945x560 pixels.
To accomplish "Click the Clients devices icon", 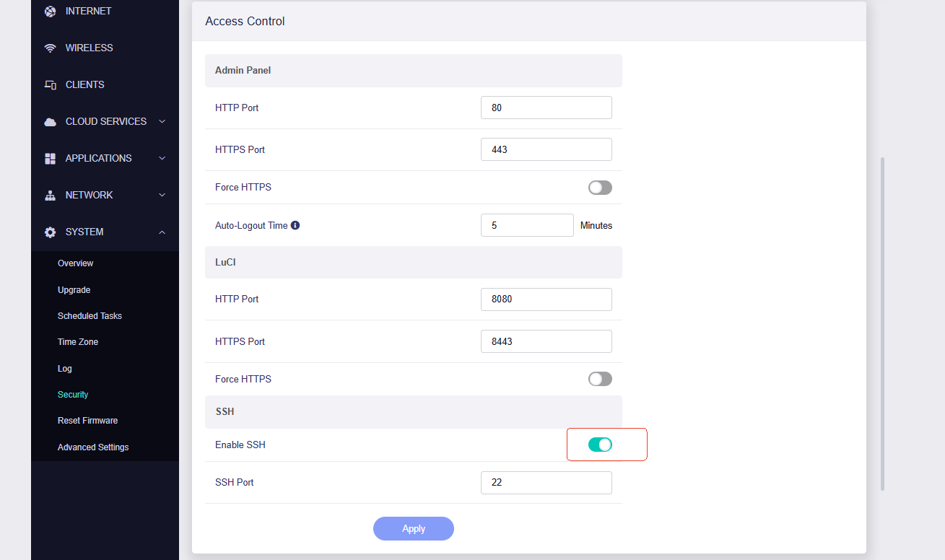I will pos(50,85).
